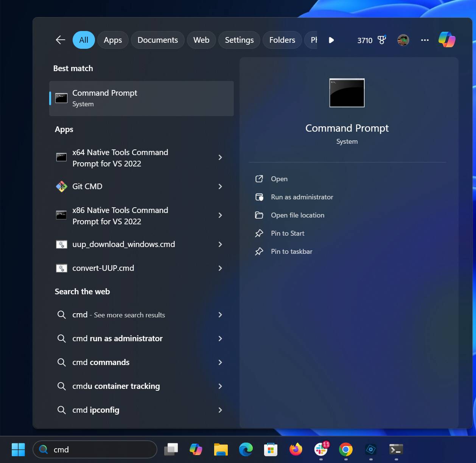The width and height of the screenshot is (476, 463).
Task: Open the Git CMD app result text
Action: tap(87, 186)
